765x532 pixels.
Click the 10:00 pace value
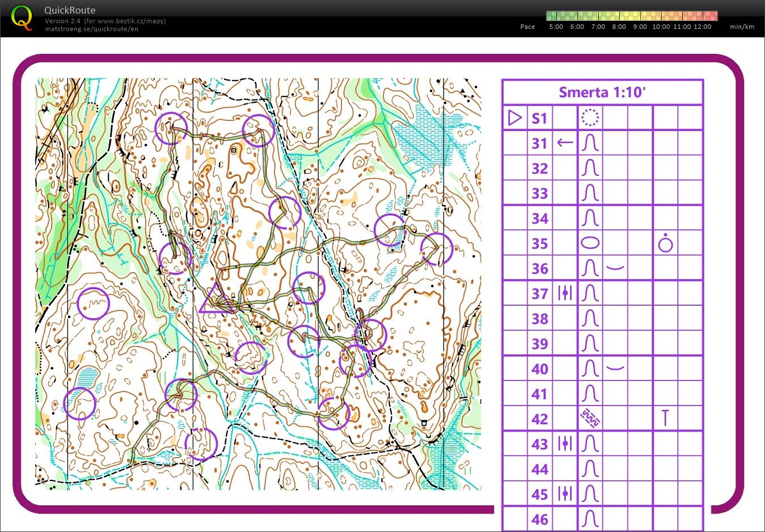tap(661, 27)
